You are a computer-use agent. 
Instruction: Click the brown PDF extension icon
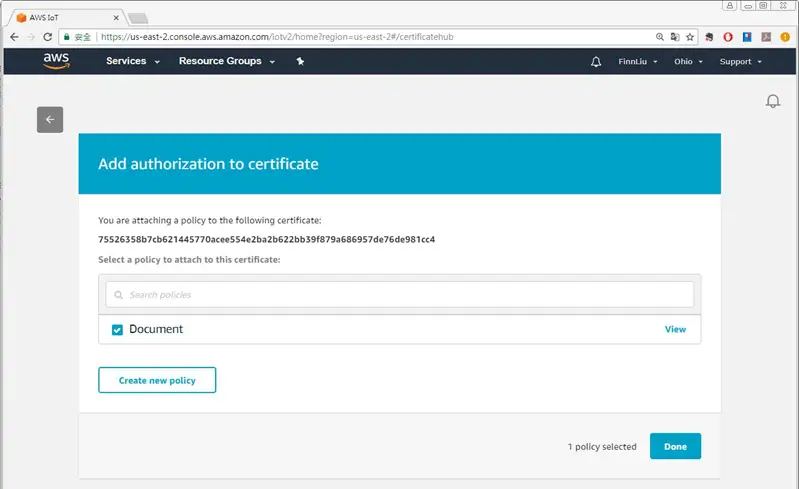click(x=766, y=37)
